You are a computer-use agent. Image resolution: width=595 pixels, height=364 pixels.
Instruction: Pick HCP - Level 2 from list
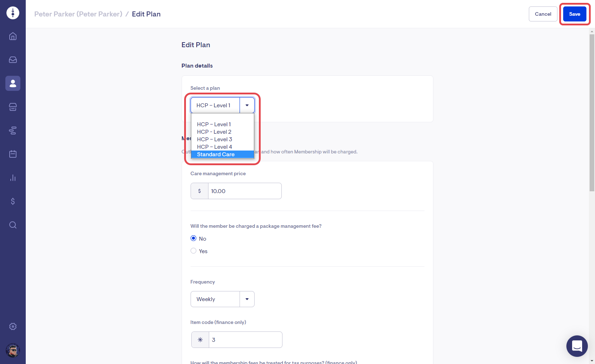pyautogui.click(x=214, y=132)
